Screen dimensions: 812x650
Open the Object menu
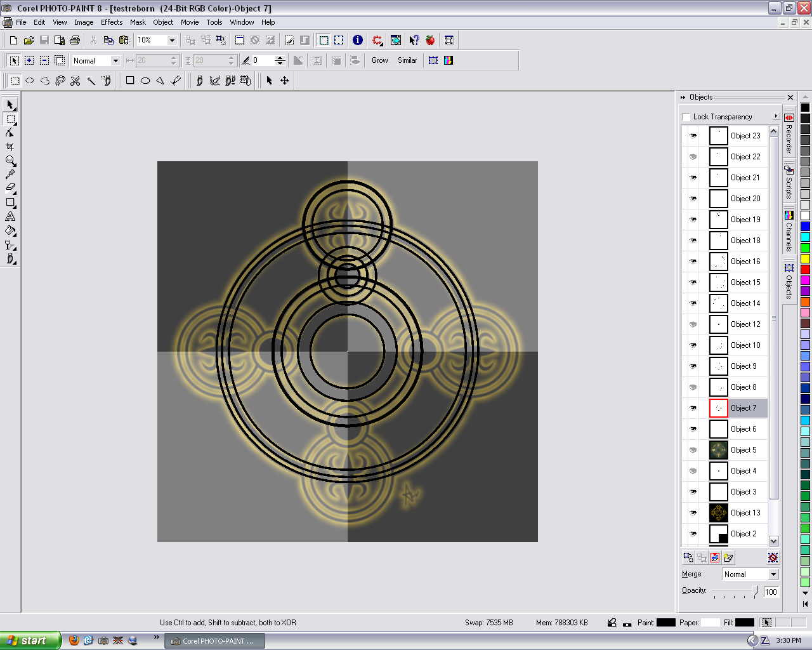click(163, 22)
